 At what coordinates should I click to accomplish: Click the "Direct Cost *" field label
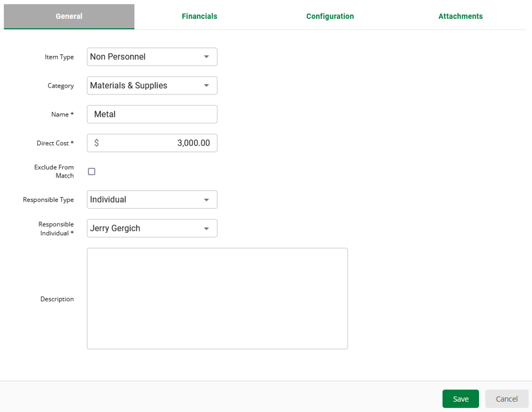(x=55, y=143)
